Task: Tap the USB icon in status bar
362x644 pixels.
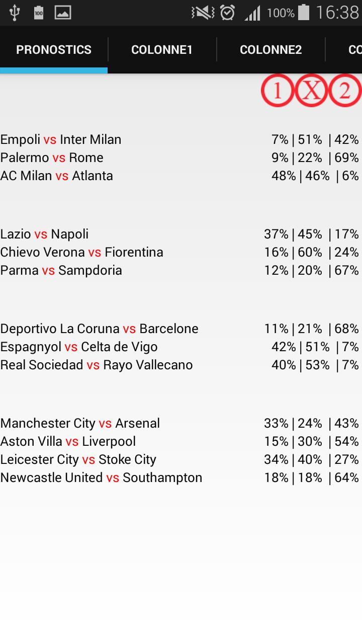Action: tap(14, 13)
